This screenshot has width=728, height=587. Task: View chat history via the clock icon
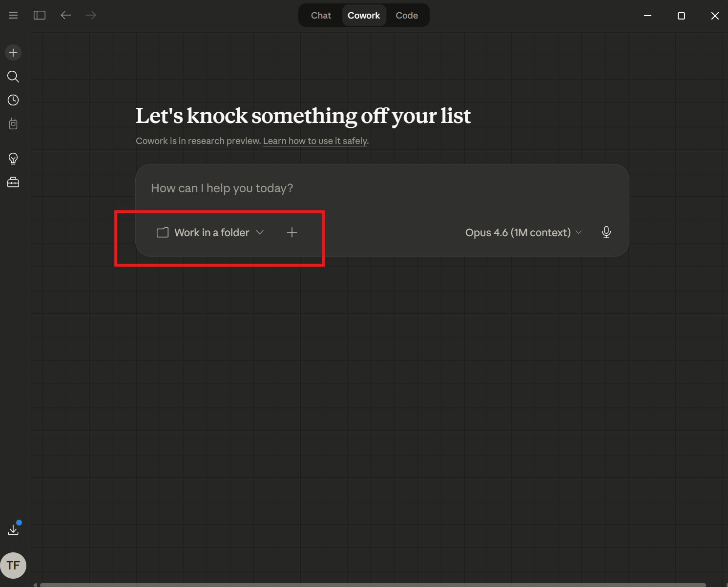click(13, 100)
